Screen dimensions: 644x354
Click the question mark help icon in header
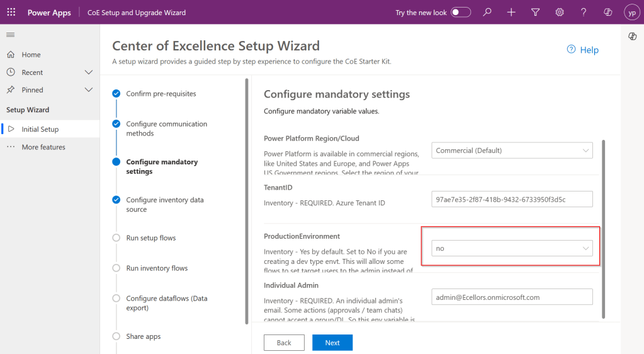[584, 13]
